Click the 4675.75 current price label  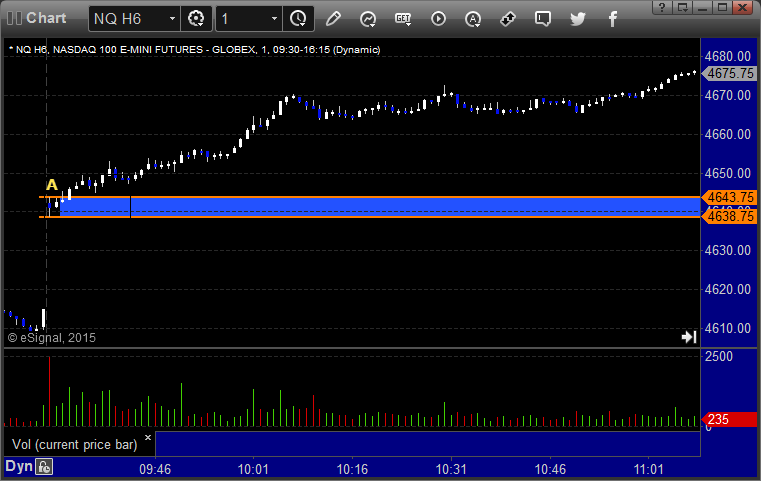(x=729, y=73)
